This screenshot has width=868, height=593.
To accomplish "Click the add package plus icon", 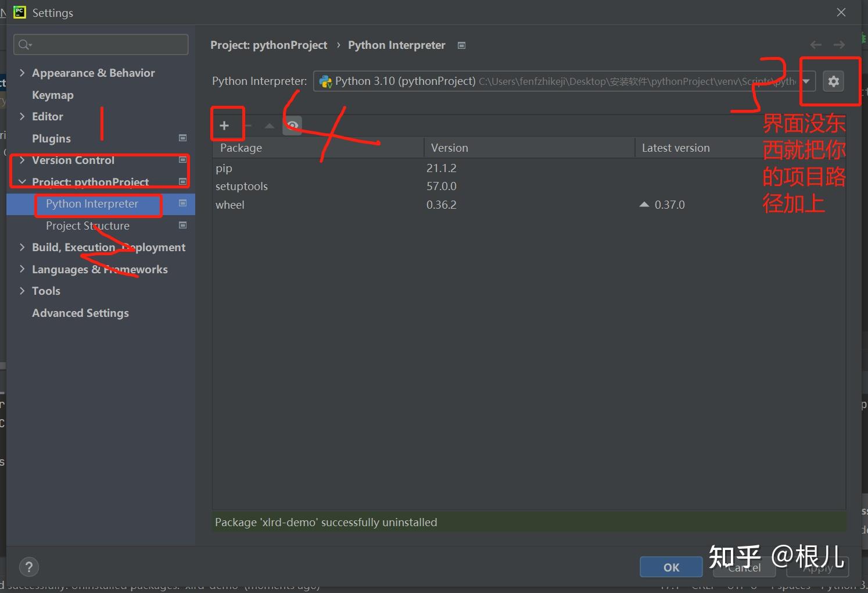I will pos(224,126).
